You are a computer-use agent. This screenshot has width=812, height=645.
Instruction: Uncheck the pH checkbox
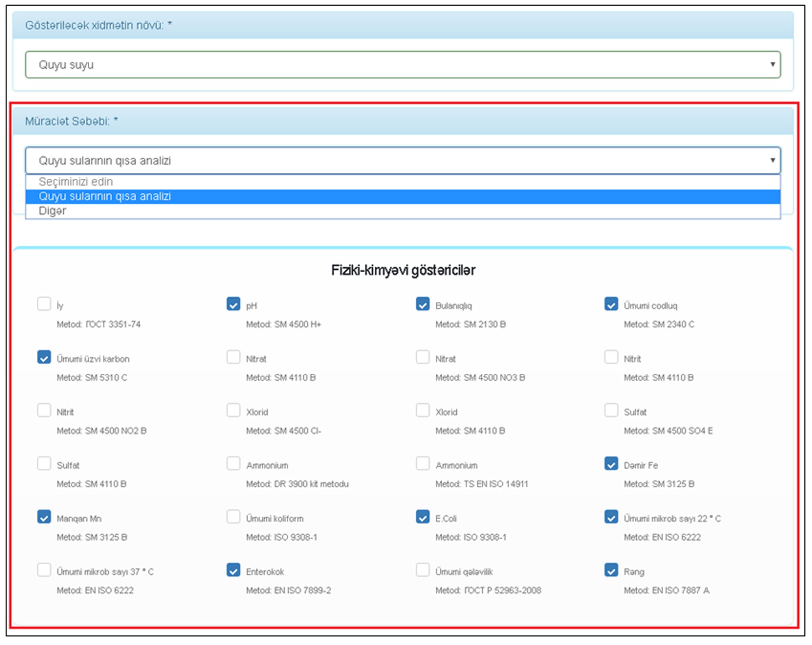tap(233, 304)
